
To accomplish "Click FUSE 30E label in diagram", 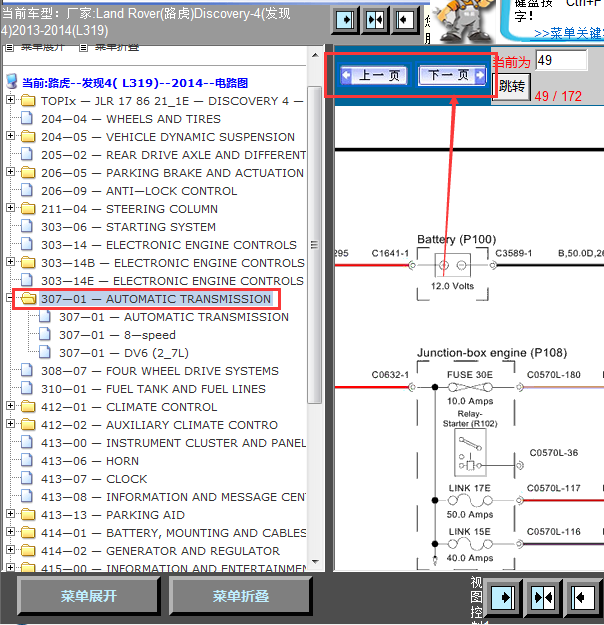I will pos(470,375).
